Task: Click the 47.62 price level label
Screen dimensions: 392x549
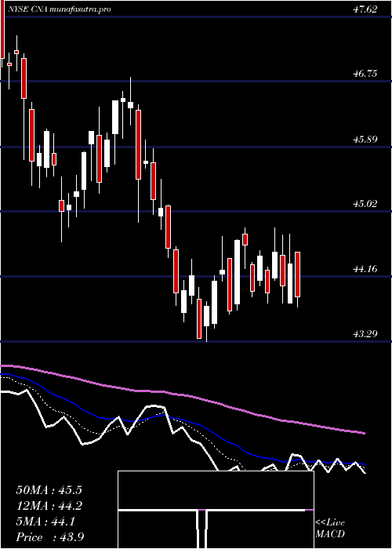Action: [x=365, y=9]
